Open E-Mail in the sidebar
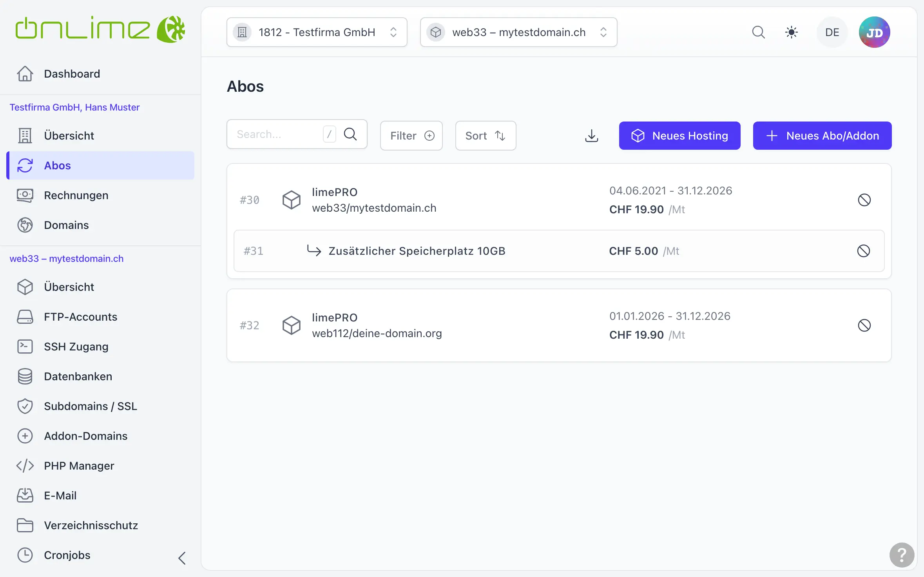The image size is (924, 577). tap(100, 495)
